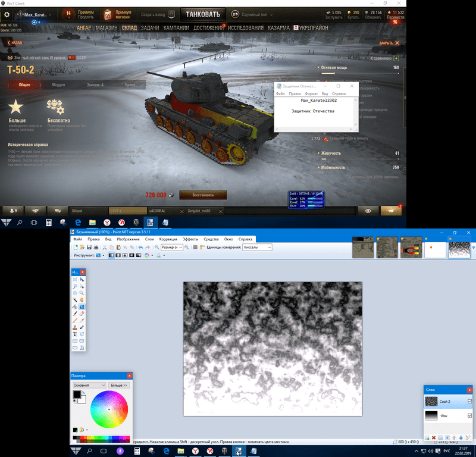Choose the linear gradient type button
Screen dimensions: 476x457
tap(111, 255)
